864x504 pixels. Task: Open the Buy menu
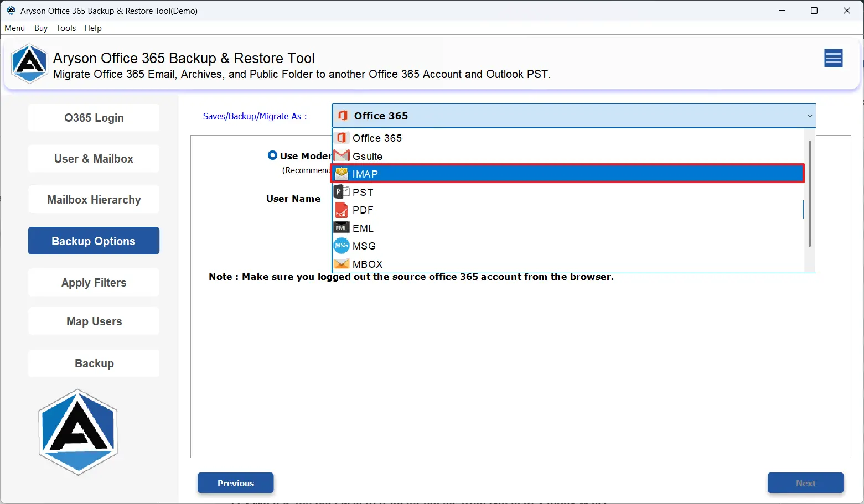coord(41,28)
